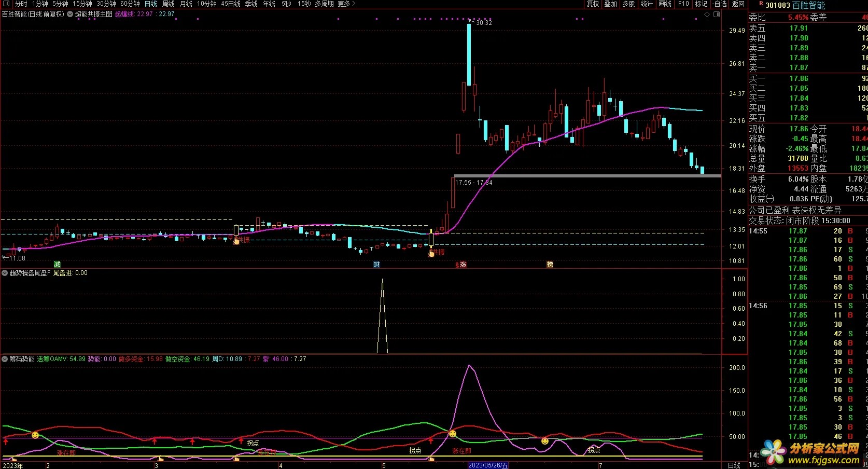
Task: Open the 筹码势能 indicator dropdown circle
Action: click(5, 358)
